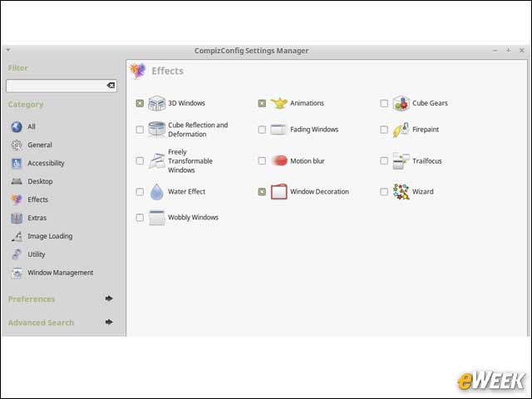Expand Advanced Search with its arrow
This screenshot has height=399, width=532.
tap(109, 322)
